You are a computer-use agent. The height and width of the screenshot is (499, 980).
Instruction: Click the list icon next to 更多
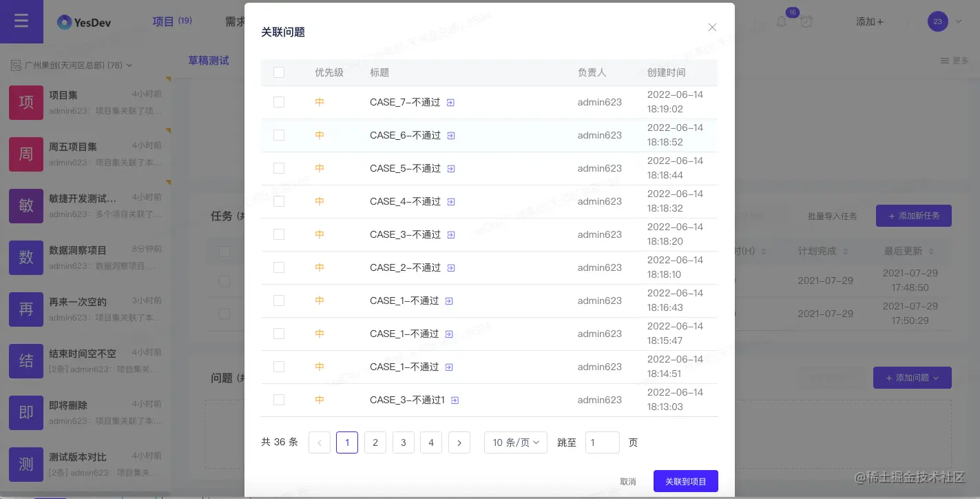(944, 61)
